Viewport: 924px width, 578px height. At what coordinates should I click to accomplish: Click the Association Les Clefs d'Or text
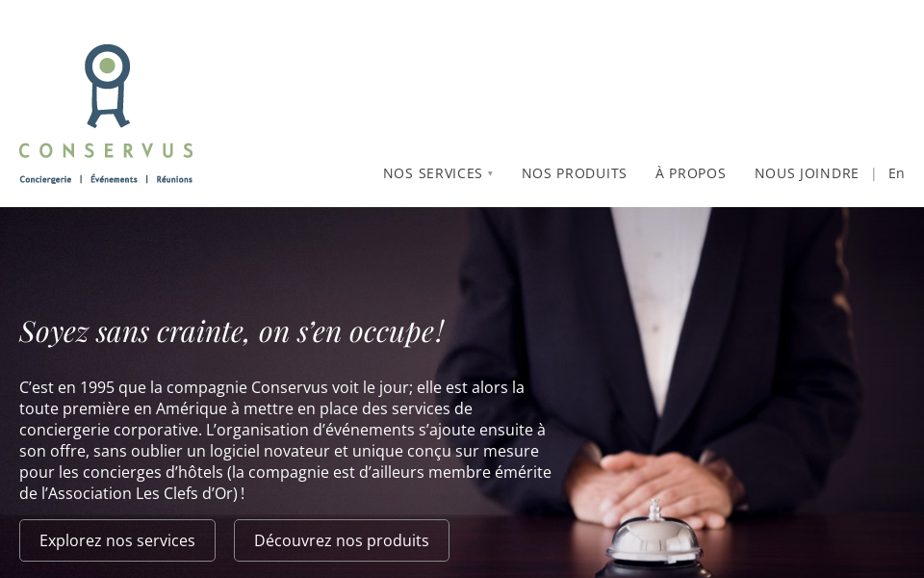point(143,493)
